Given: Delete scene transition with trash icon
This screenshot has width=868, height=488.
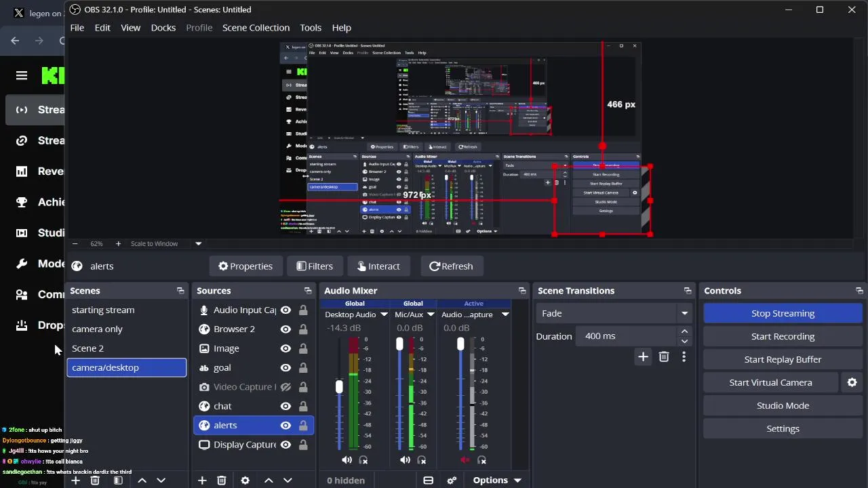Looking at the screenshot, I should tap(664, 357).
